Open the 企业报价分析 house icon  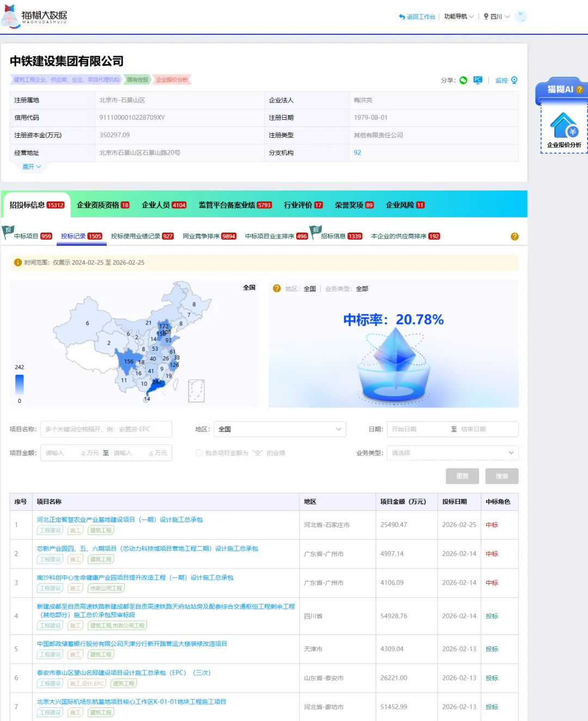pyautogui.click(x=564, y=125)
